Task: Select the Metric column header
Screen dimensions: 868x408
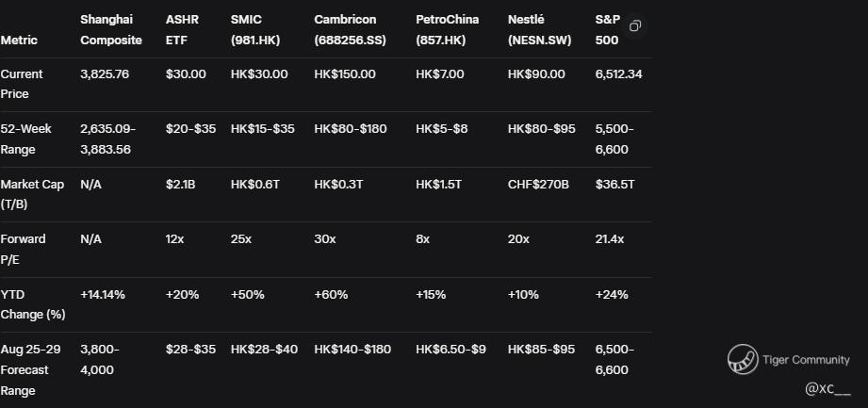Action: point(19,41)
